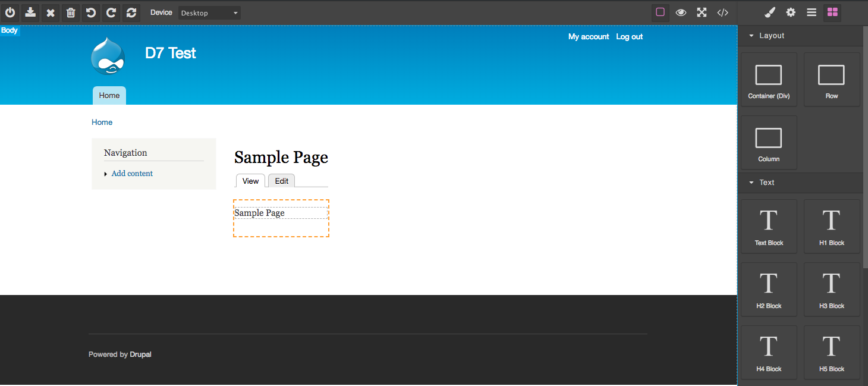868x386 pixels.
Task: Redo the last undone change
Action: pyautogui.click(x=111, y=12)
